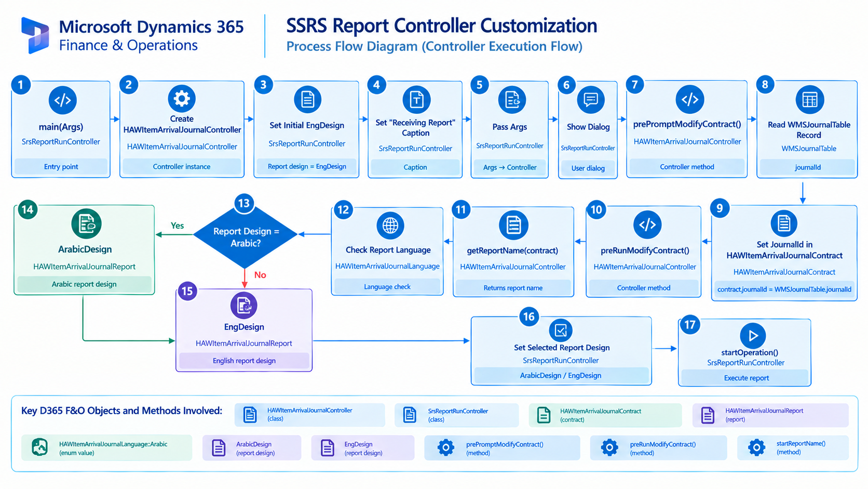Click the "Entry point" tag
The width and height of the screenshot is (868, 489).
[61, 167]
